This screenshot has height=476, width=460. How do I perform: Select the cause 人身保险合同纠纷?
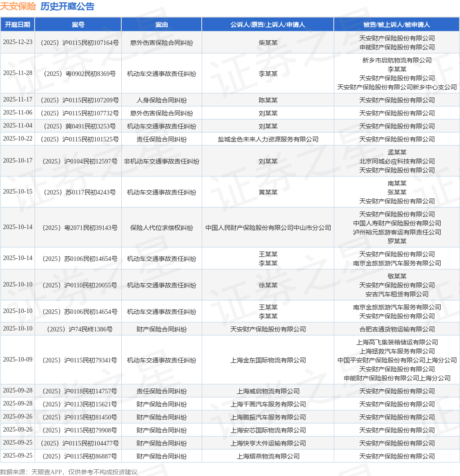tap(162, 100)
